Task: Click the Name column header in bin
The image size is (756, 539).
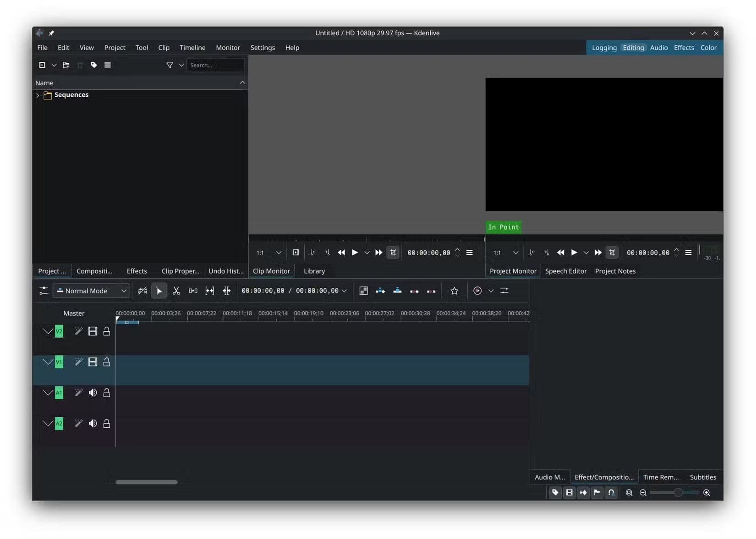Action: pos(140,83)
